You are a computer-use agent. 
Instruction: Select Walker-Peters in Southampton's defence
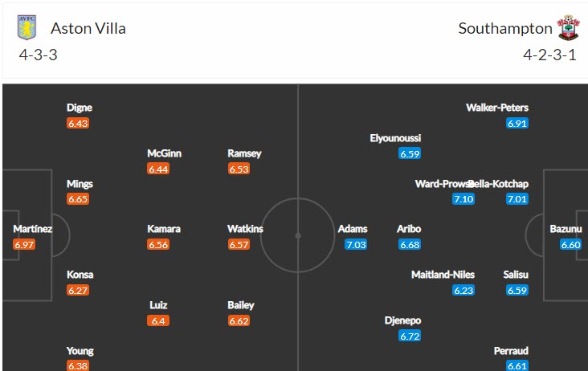point(497,108)
